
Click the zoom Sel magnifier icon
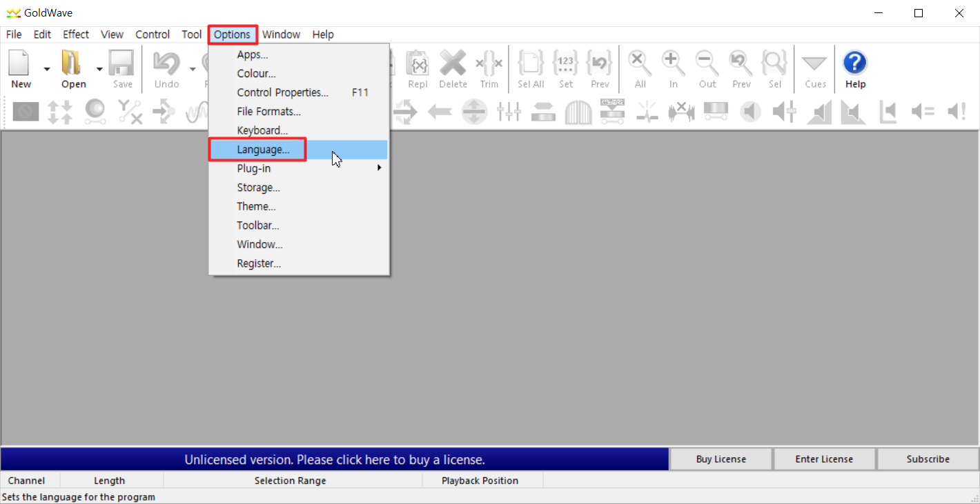tap(775, 63)
